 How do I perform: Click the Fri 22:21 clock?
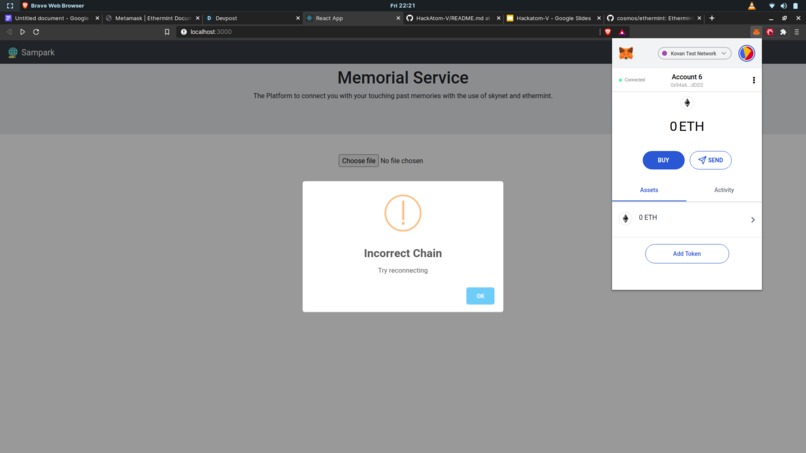[x=402, y=6]
